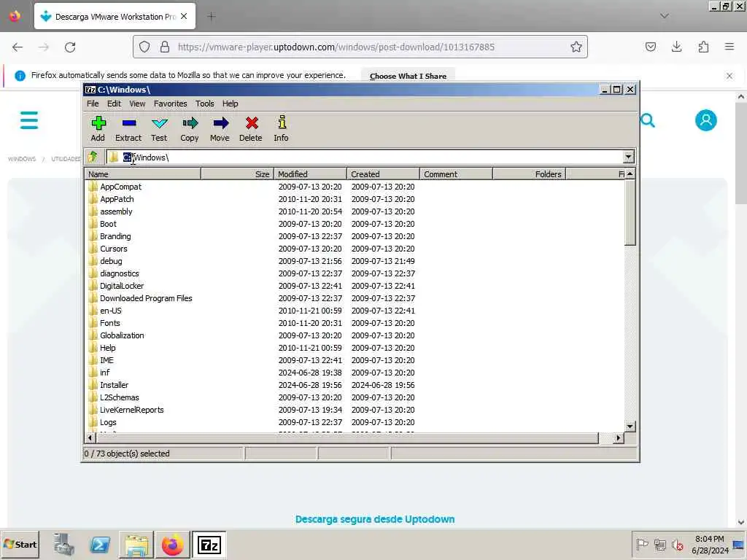Open Firefox application hamburger menu

729,47
